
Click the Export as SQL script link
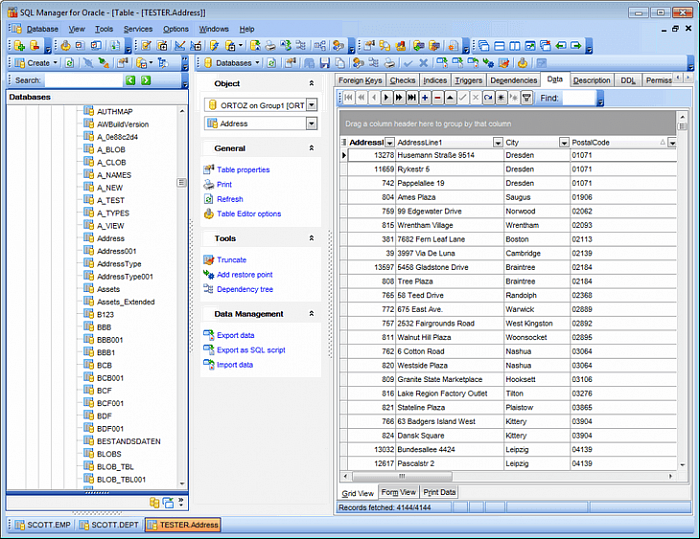coord(251,350)
